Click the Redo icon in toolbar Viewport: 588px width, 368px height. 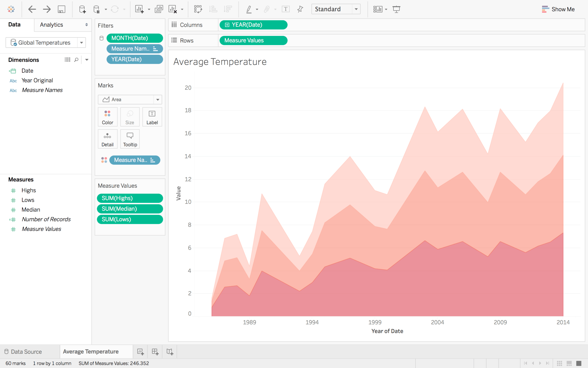(47, 9)
